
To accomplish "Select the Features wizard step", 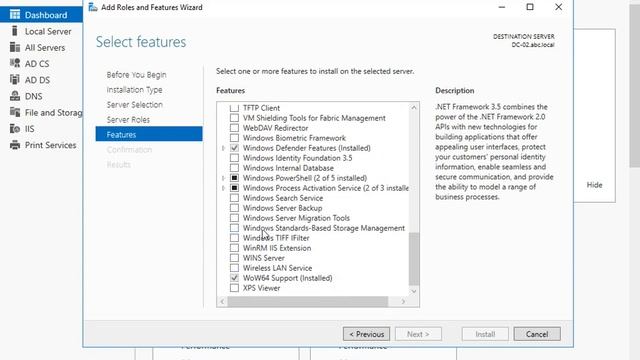I will point(149,134).
